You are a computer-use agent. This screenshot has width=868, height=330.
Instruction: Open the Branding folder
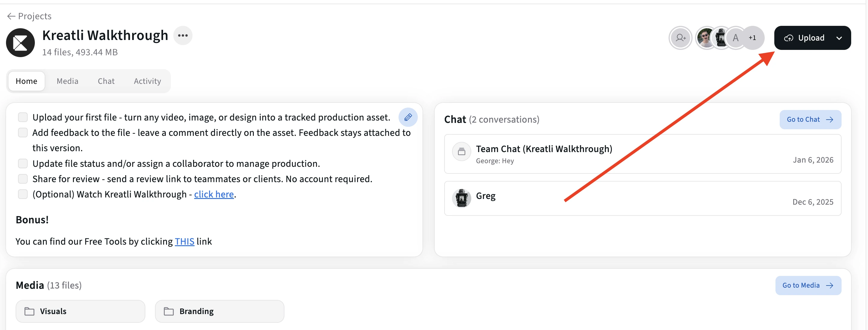click(x=219, y=311)
